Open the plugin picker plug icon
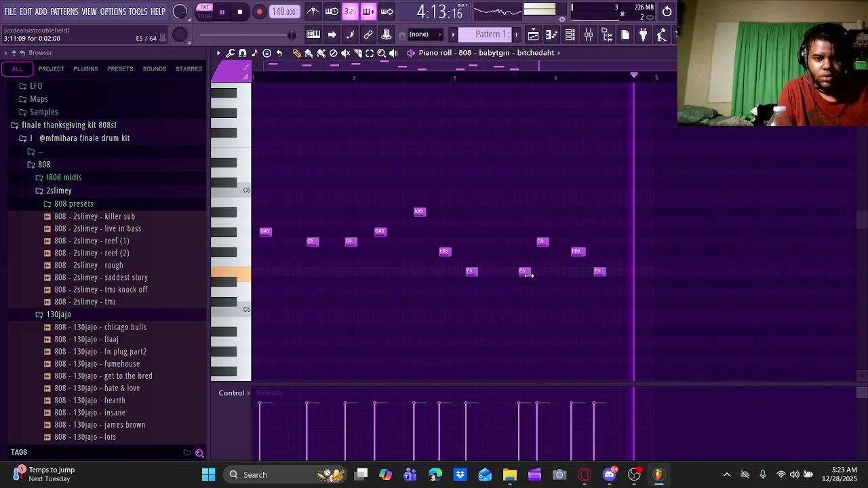This screenshot has width=868, height=488. (644, 35)
